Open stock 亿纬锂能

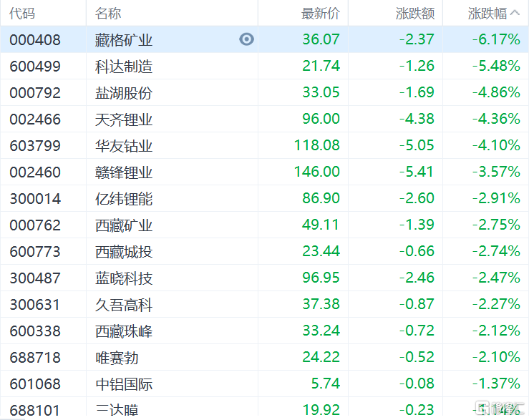[x=124, y=199]
